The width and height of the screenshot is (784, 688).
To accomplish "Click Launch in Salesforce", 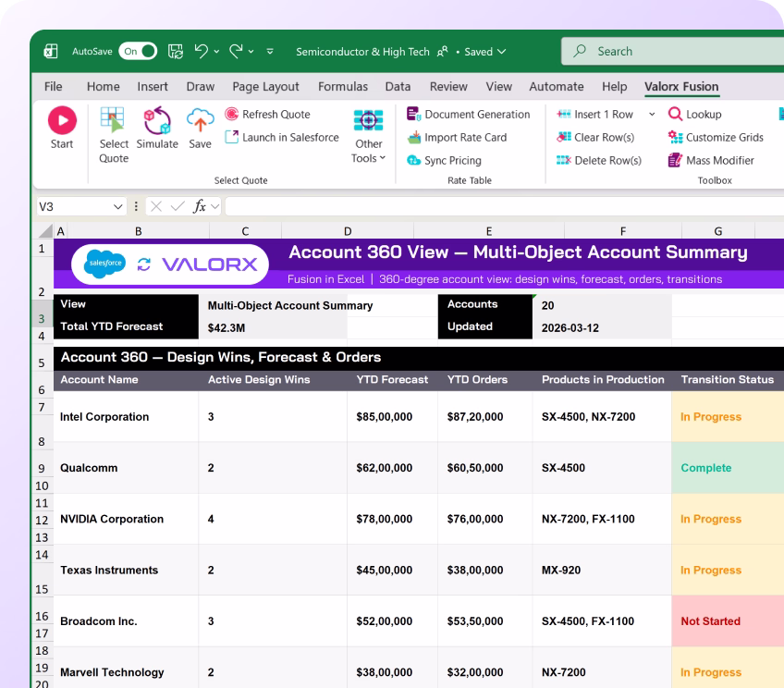I will pyautogui.click(x=282, y=137).
